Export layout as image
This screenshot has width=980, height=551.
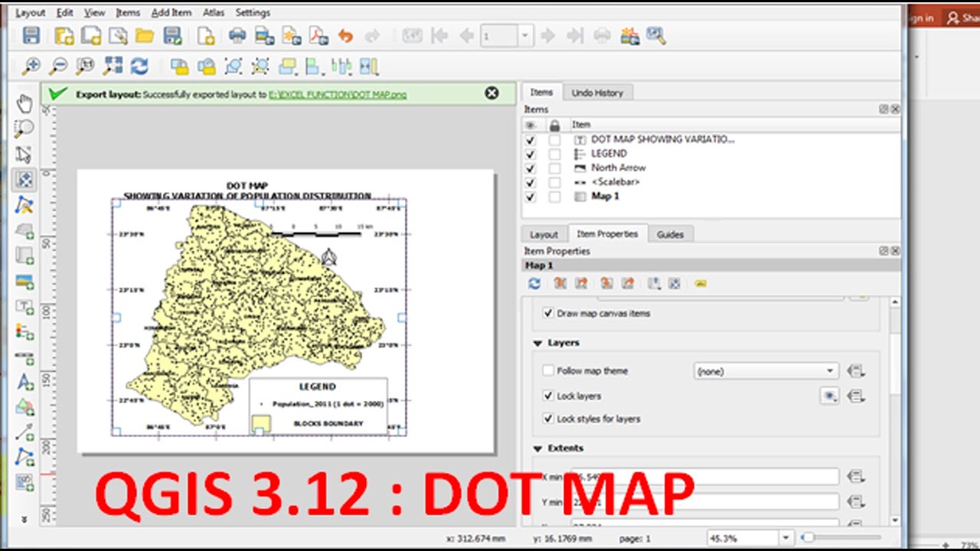264,36
